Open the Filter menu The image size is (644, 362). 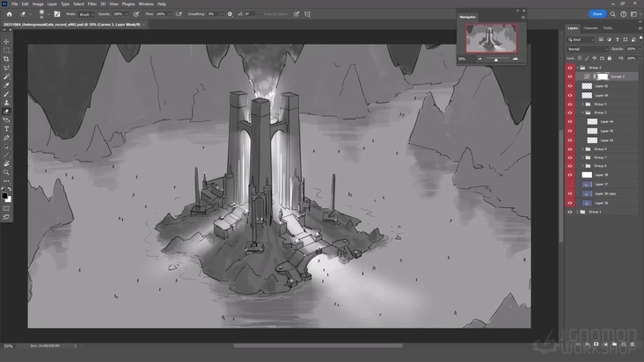point(91,4)
